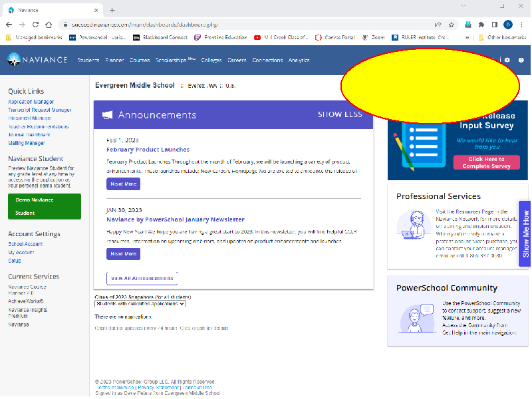Open Naviance settings gear icon
Viewport: 532px width, 399px height.
tap(507, 60)
